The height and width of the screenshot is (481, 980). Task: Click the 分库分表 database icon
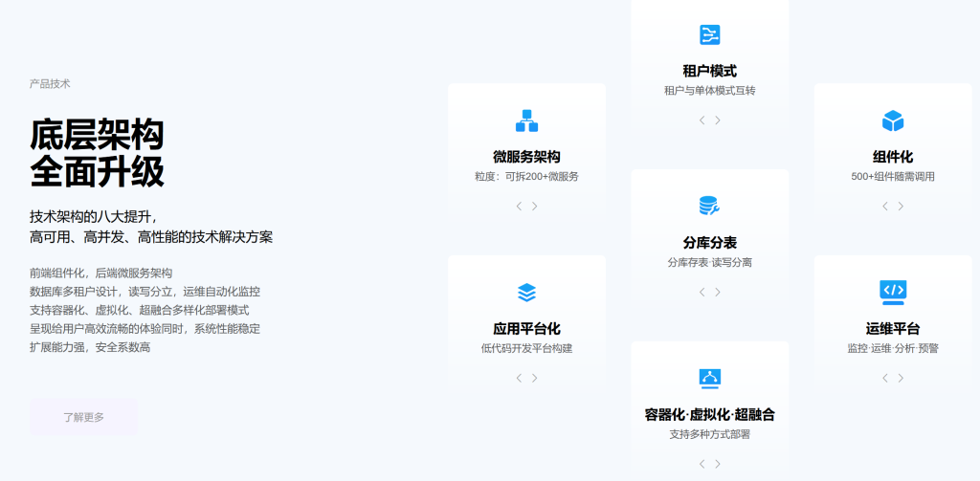tap(709, 206)
